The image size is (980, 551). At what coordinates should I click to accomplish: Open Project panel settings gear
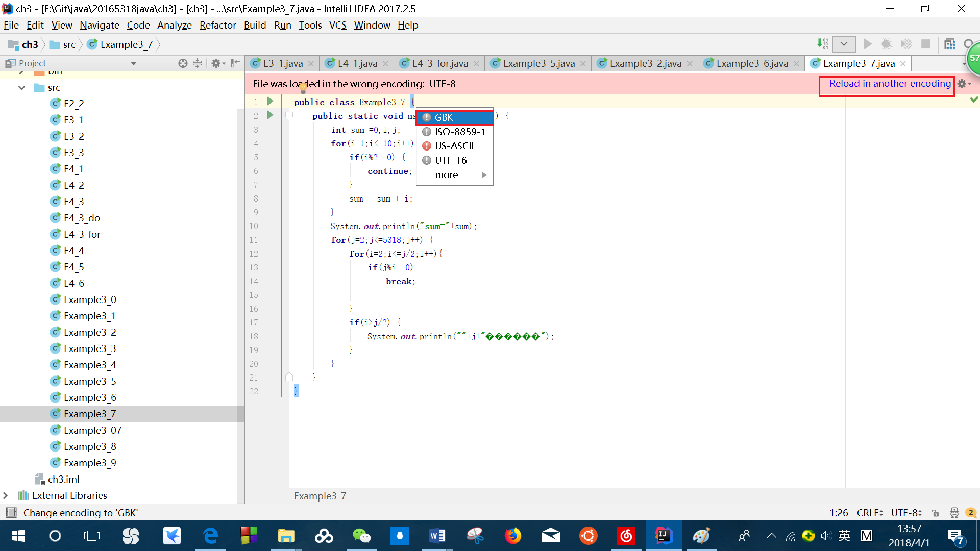coord(218,63)
